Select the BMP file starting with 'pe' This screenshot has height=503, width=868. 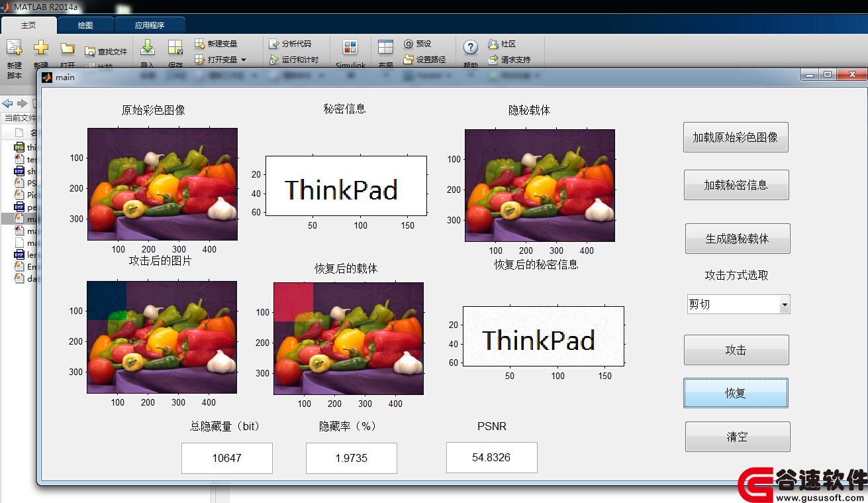point(25,207)
